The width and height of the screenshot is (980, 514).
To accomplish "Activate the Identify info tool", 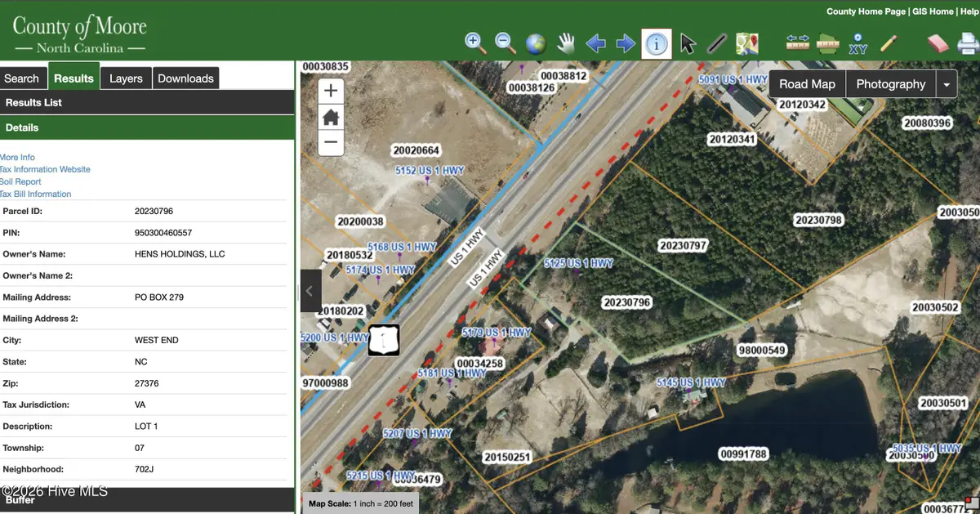I will coord(656,43).
